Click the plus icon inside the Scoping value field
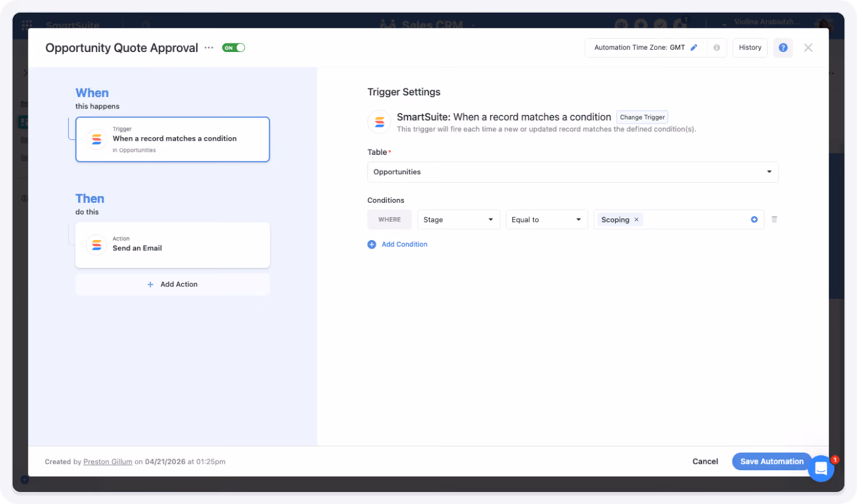The image size is (857, 504). [x=754, y=219]
